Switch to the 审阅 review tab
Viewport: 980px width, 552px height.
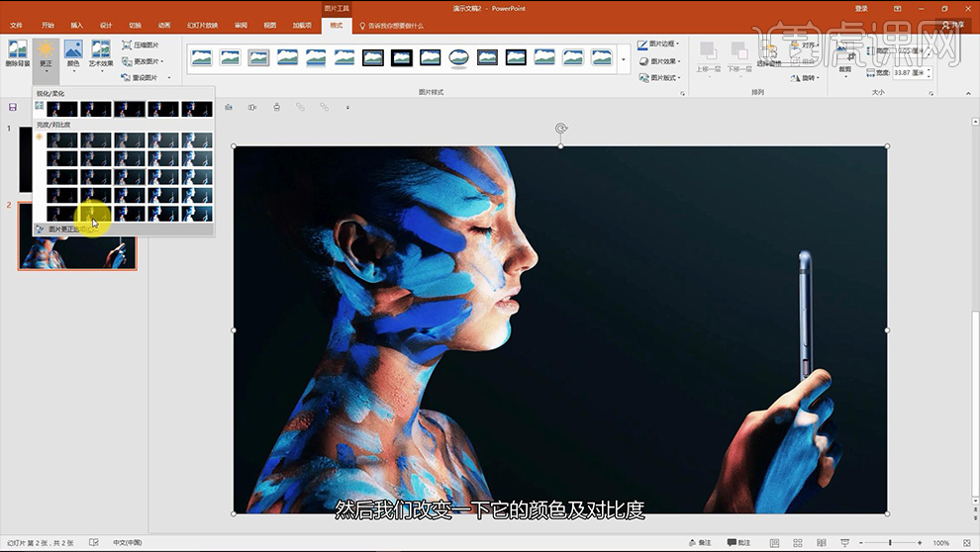[x=241, y=26]
